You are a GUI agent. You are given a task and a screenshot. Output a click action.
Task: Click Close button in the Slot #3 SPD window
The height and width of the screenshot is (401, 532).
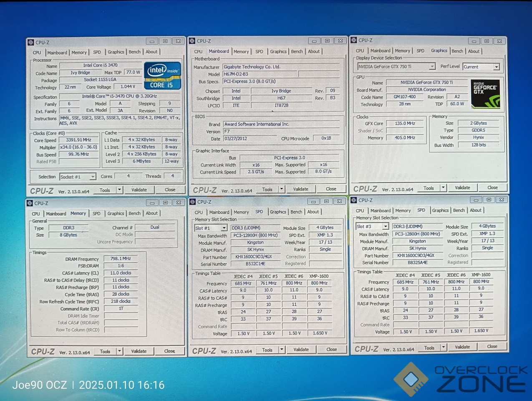[492, 347]
